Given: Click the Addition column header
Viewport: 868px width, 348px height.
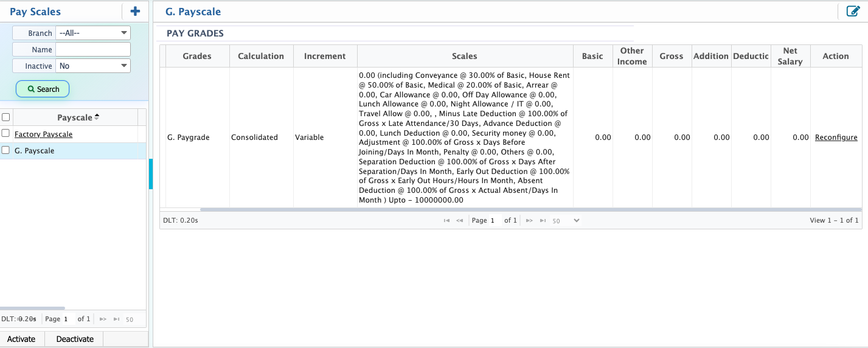Looking at the screenshot, I should (x=711, y=56).
